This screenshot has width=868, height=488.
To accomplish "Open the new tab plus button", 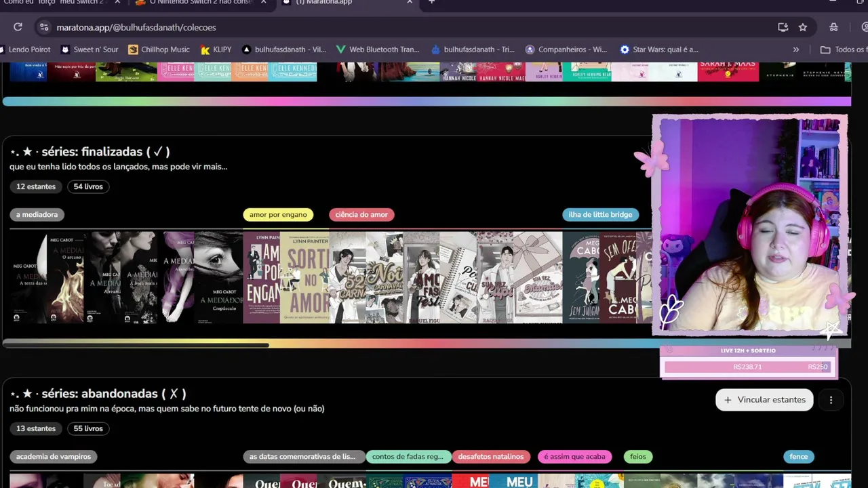I will point(431,2).
